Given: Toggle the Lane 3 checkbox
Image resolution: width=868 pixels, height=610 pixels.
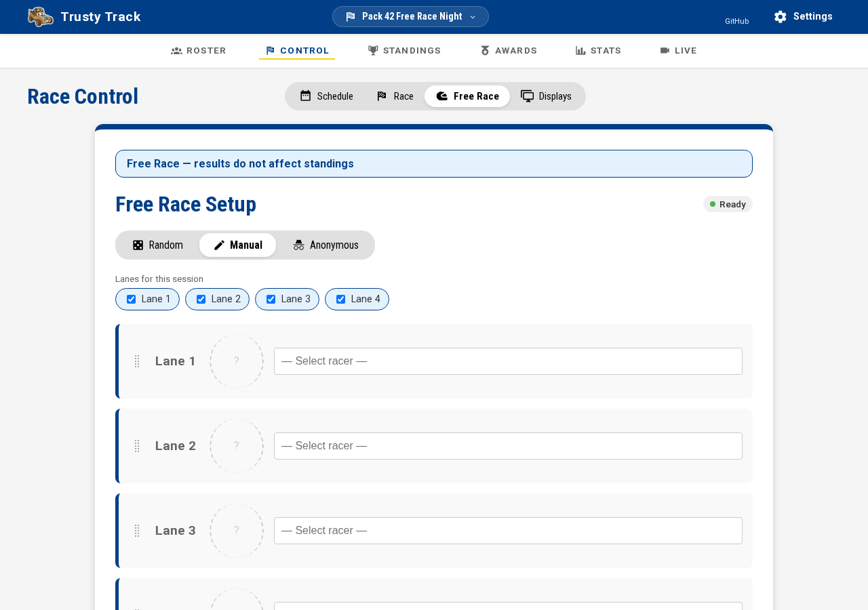Looking at the screenshot, I should click(x=271, y=300).
